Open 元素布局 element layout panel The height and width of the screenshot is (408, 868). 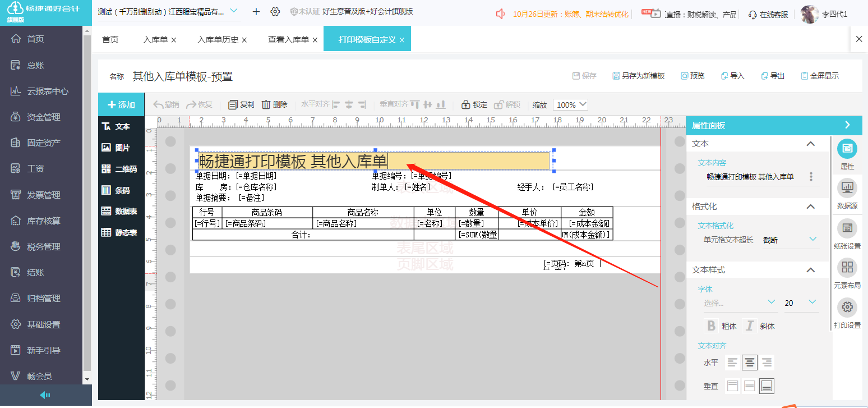847,273
